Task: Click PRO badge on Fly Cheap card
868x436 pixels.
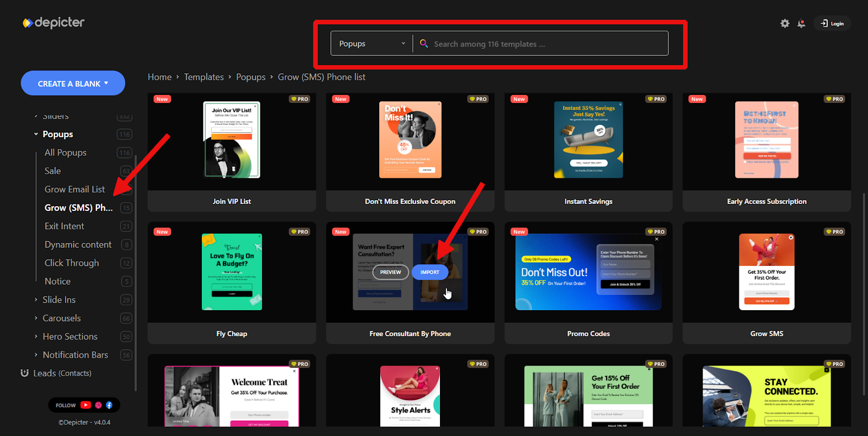Action: point(299,232)
